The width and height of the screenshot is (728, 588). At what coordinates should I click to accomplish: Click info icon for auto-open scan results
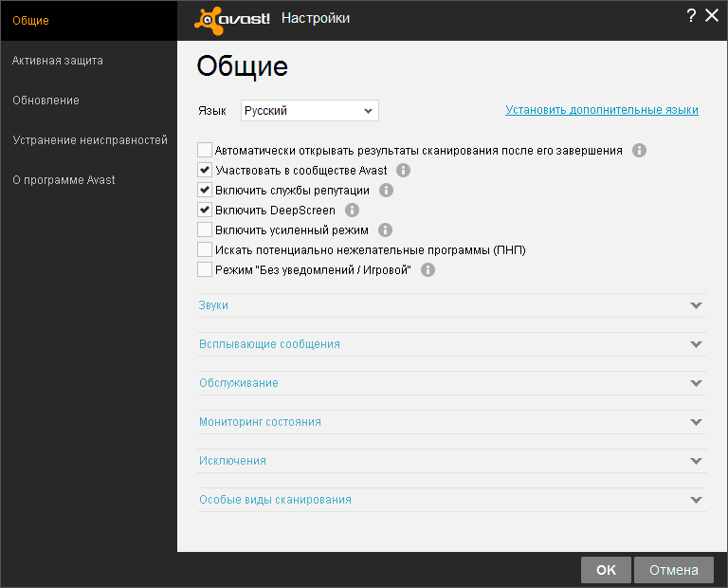pos(639,151)
